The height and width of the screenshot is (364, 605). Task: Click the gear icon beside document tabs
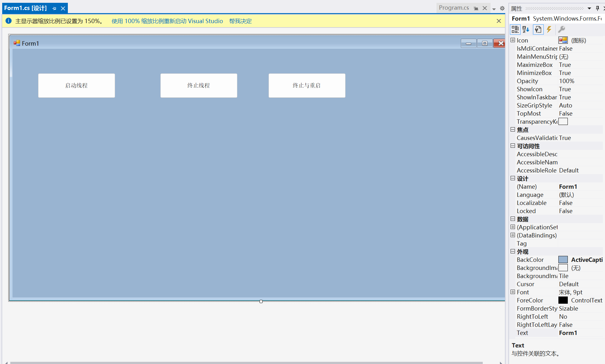[x=502, y=8]
